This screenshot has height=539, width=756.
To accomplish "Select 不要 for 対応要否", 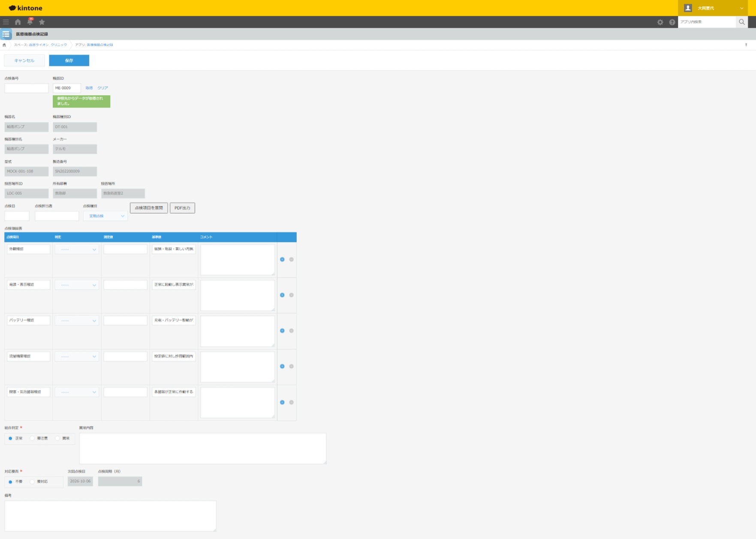I will [x=15, y=481].
